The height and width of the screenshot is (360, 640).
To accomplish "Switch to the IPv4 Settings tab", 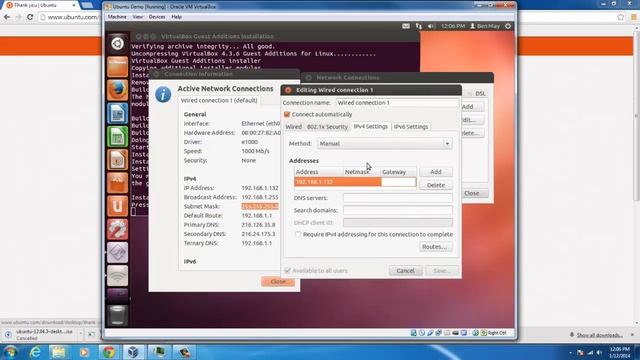I will click(371, 127).
